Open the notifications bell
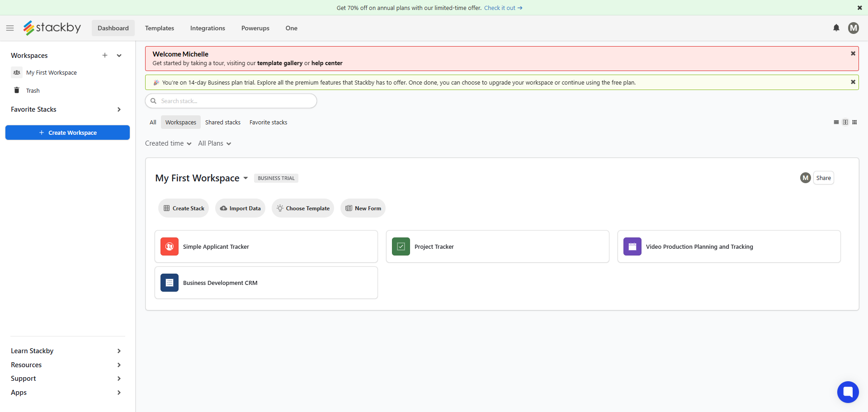 coord(836,28)
